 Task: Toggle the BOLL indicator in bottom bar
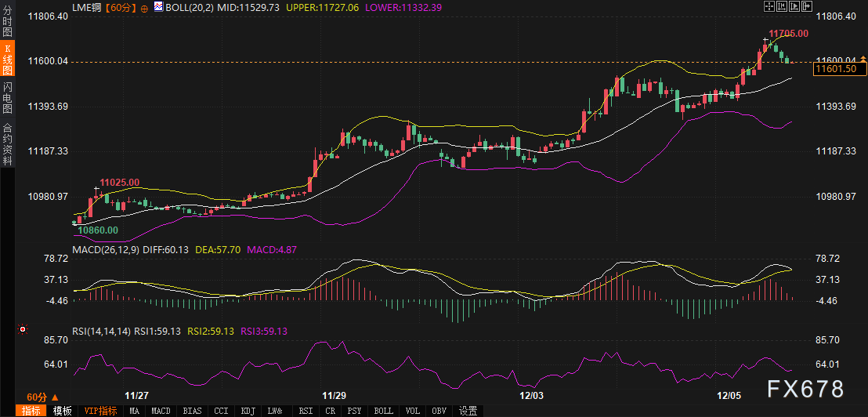[x=383, y=411]
